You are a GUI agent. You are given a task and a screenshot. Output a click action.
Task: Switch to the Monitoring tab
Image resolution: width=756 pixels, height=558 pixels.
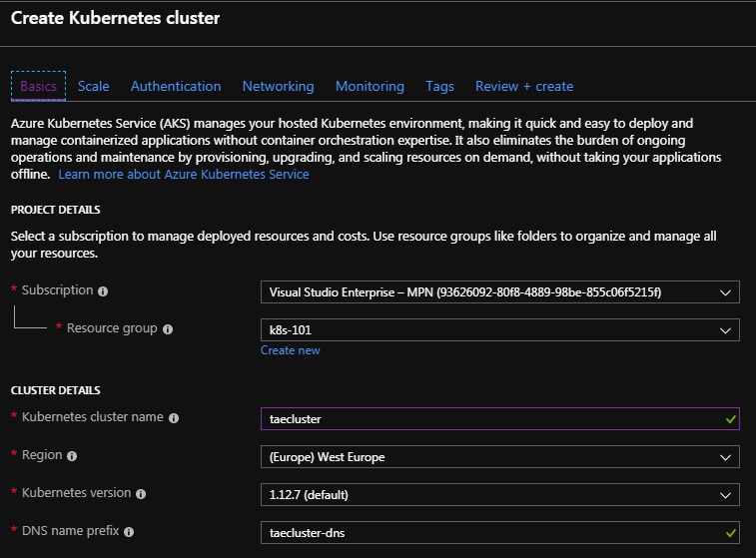[x=370, y=86]
